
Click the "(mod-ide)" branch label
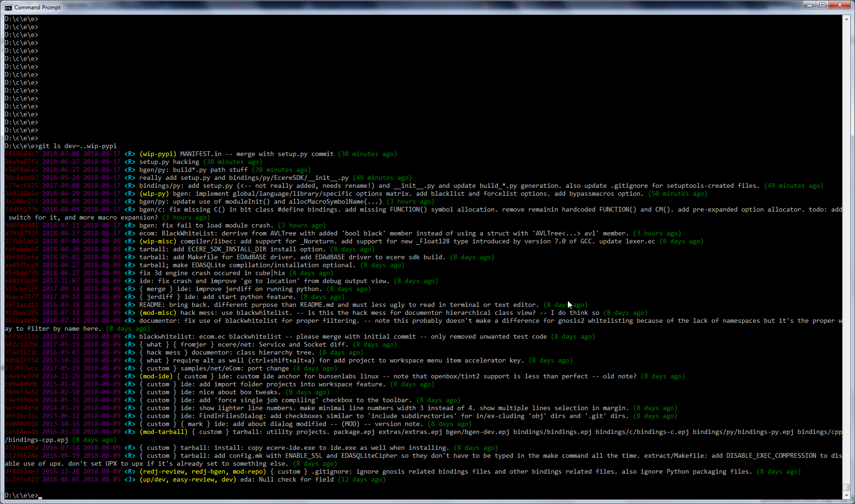click(156, 376)
